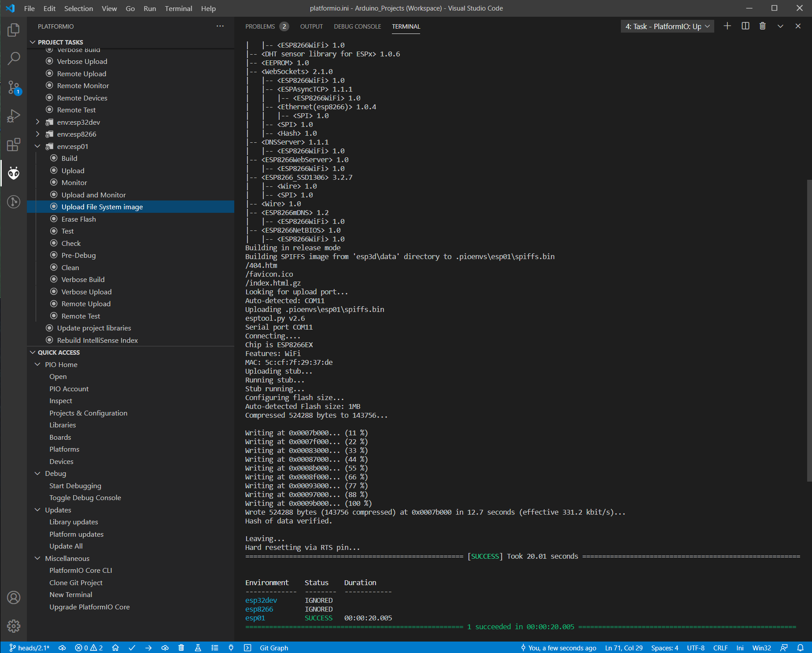The height and width of the screenshot is (653, 812).
Task: Open the GitLens view in activity bar
Action: point(14,202)
